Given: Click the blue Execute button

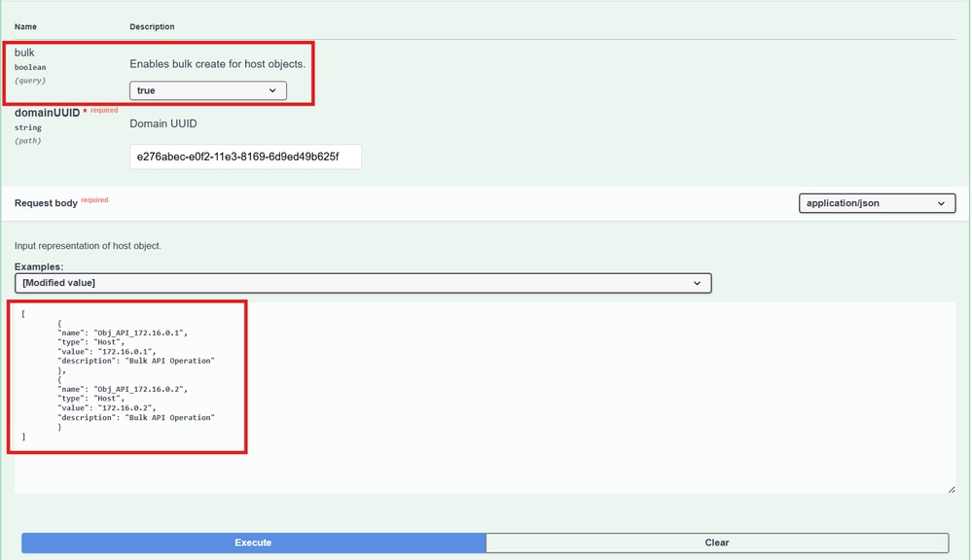Looking at the screenshot, I should pos(254,542).
